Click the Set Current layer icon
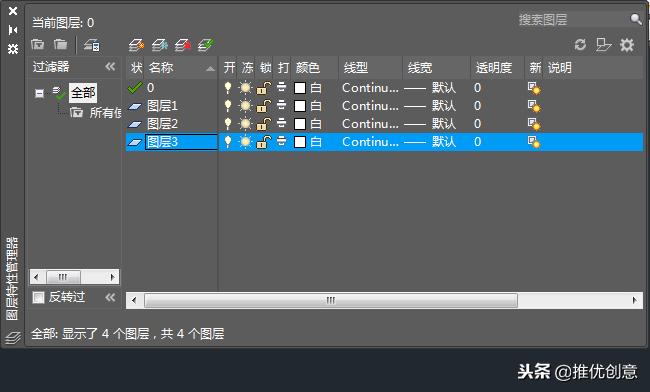The height and width of the screenshot is (392, 650). (x=206, y=45)
